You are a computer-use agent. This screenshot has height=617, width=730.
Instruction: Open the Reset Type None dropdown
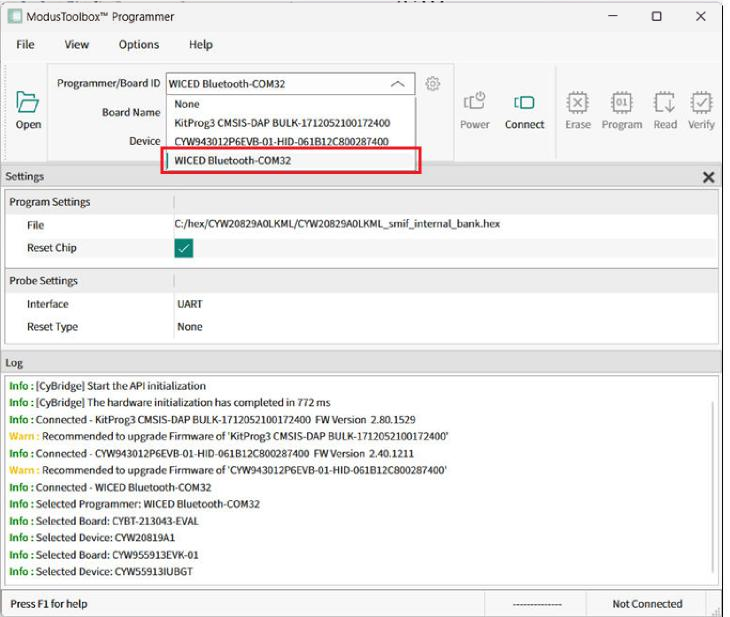pos(446,327)
